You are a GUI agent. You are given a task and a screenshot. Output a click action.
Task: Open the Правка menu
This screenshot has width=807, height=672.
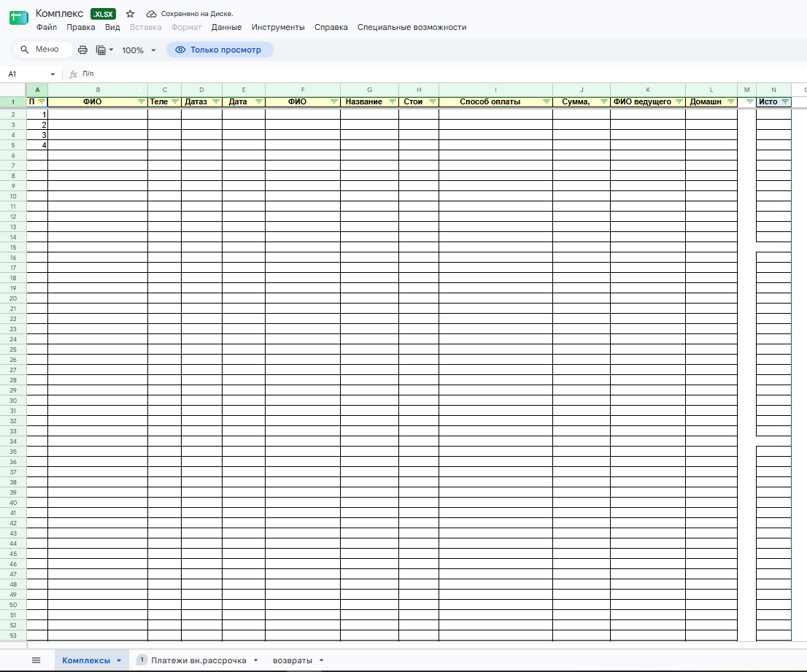[81, 27]
